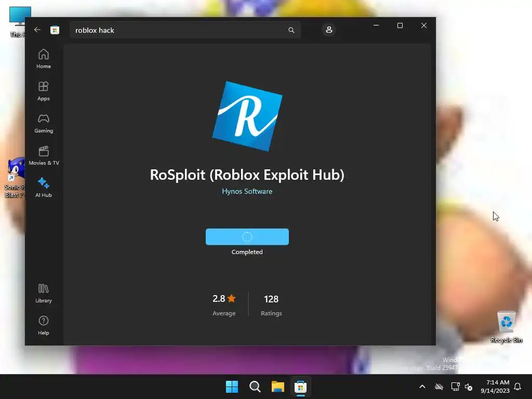Click the 'Completed' status text
Viewport: 532px width, 399px height.
coord(247,252)
